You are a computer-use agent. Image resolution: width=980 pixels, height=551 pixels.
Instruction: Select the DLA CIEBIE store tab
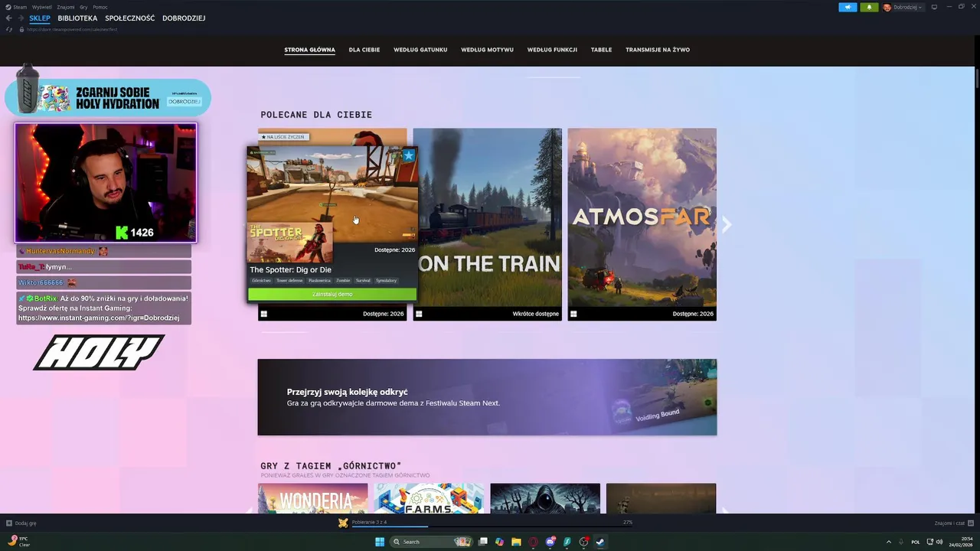pyautogui.click(x=364, y=50)
